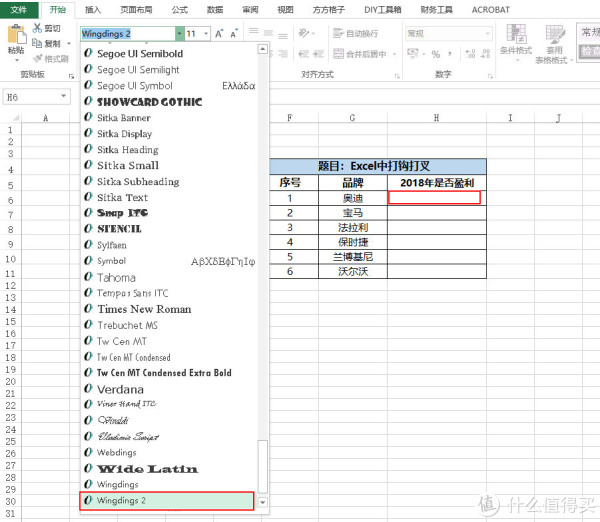Click the increase decimal icon
This screenshot has height=522, width=600.
(x=470, y=54)
